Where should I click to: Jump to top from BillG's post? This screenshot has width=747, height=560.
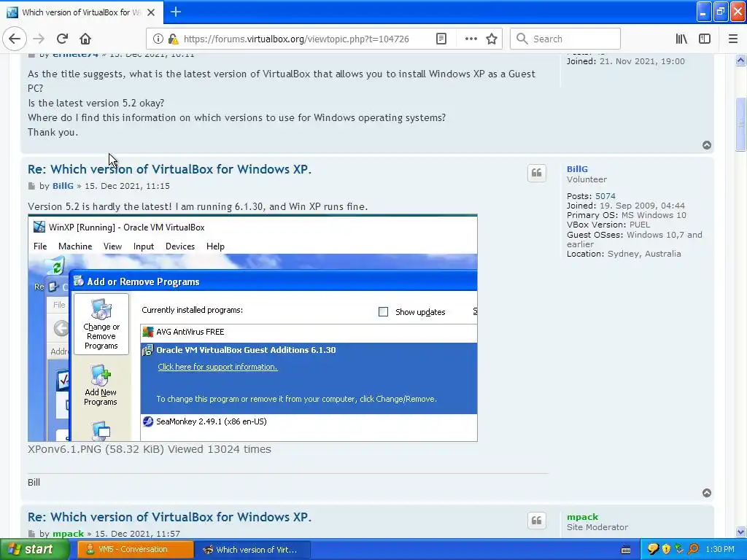(x=707, y=493)
